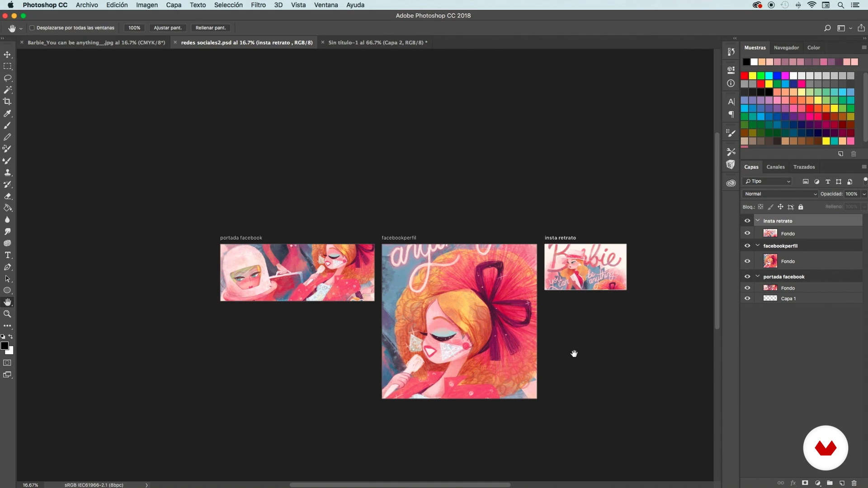Click the 'Ajustar pant.' button
This screenshot has height=488, width=868.
click(x=168, y=28)
